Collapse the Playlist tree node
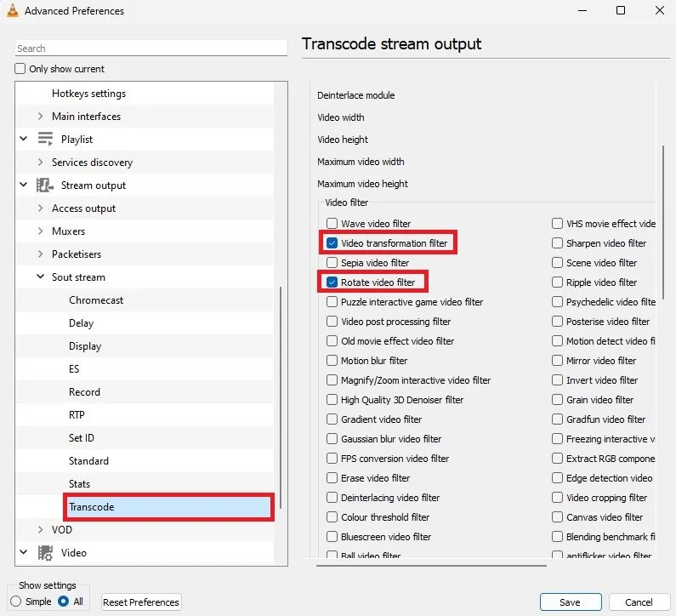676x616 pixels. [24, 139]
